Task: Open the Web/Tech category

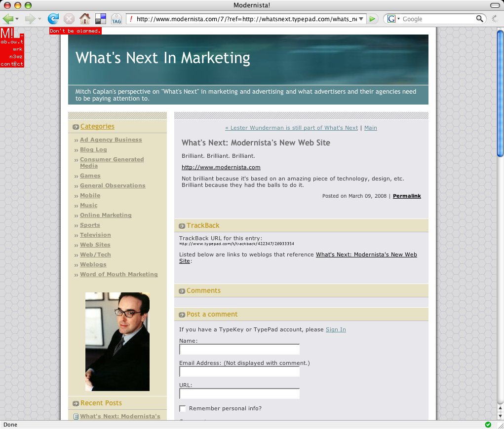Action: tap(95, 254)
